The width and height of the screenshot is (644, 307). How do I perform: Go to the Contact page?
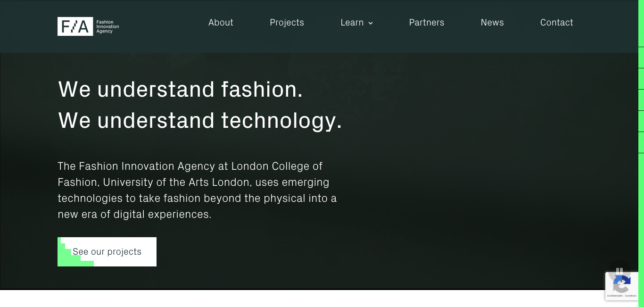(557, 23)
